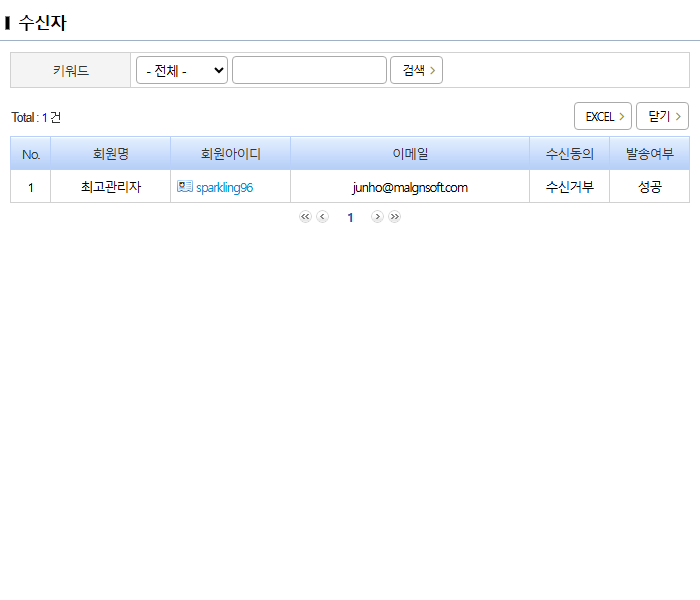Go to first page with double-left arrow
The width and height of the screenshot is (700, 600).
tap(305, 217)
